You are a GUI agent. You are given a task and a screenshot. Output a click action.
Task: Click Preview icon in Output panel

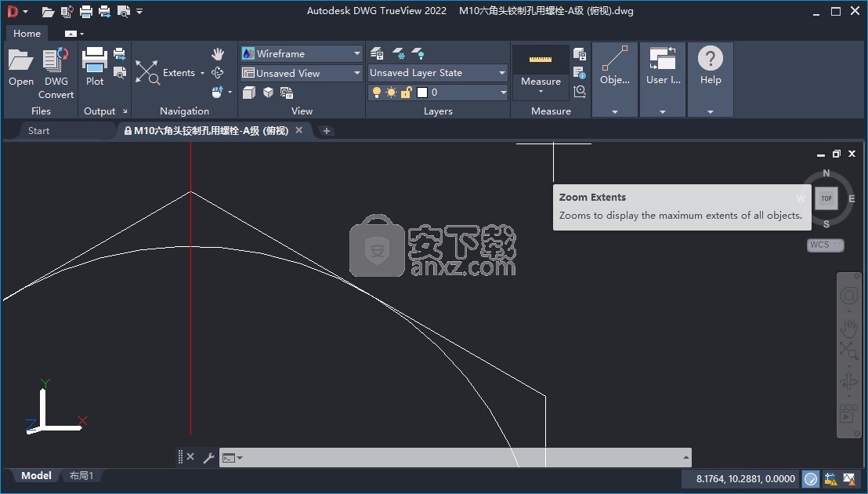pos(120,72)
